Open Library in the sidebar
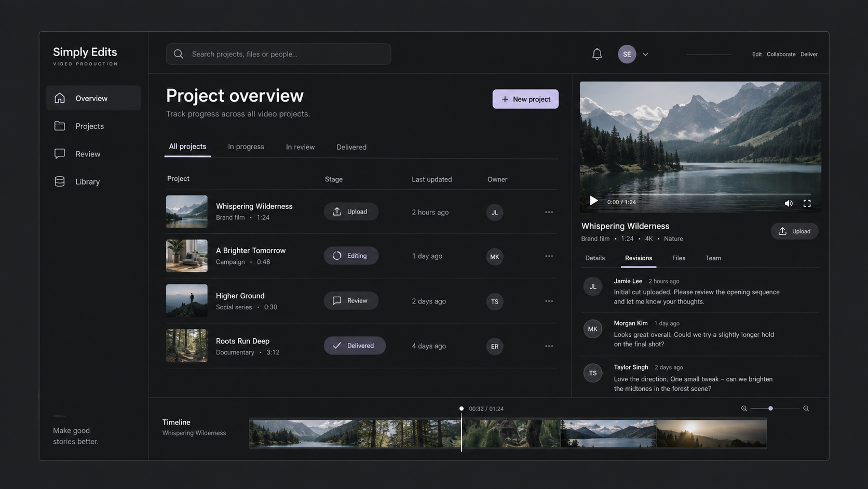The height and width of the screenshot is (489, 868). coord(93,181)
